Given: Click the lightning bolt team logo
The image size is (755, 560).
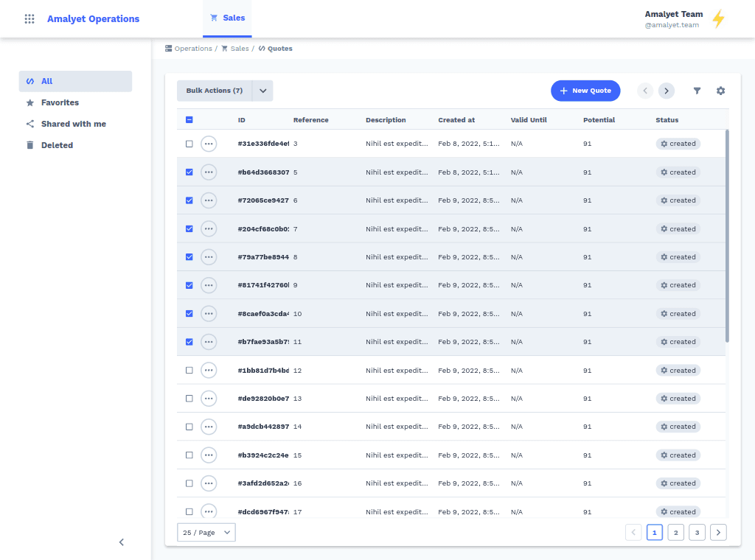Looking at the screenshot, I should 718,19.
